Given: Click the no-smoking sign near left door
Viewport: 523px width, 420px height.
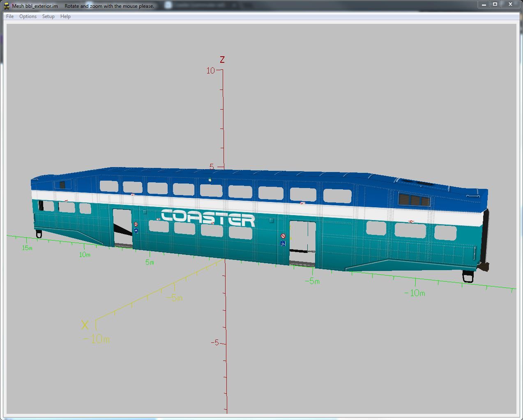Looking at the screenshot, I should [136, 224].
